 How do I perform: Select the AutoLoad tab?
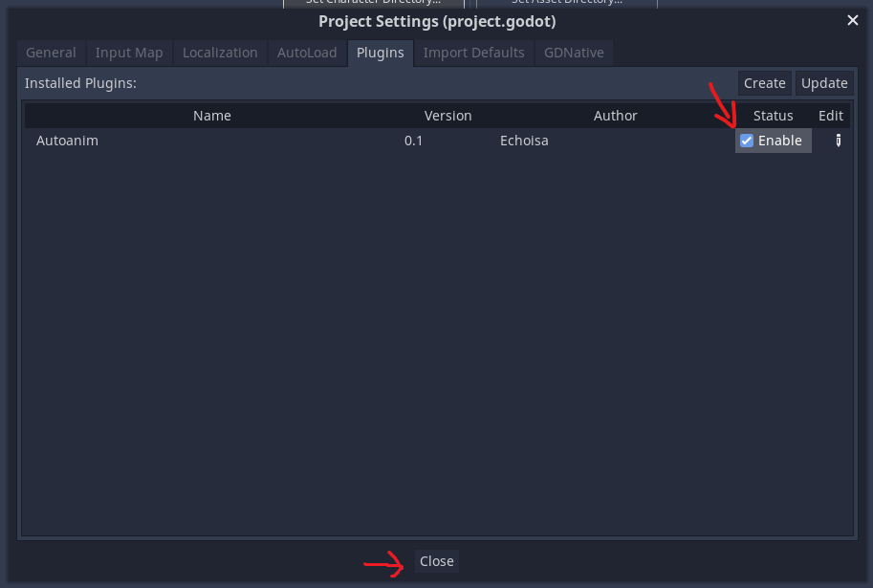pyautogui.click(x=307, y=53)
